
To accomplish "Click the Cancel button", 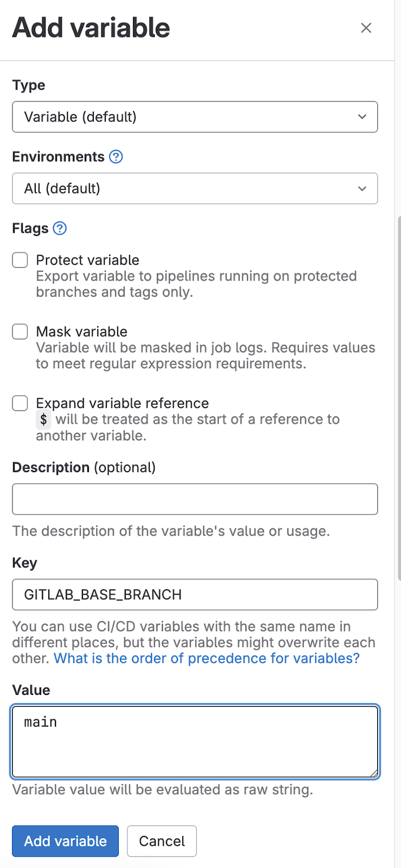I will [162, 841].
